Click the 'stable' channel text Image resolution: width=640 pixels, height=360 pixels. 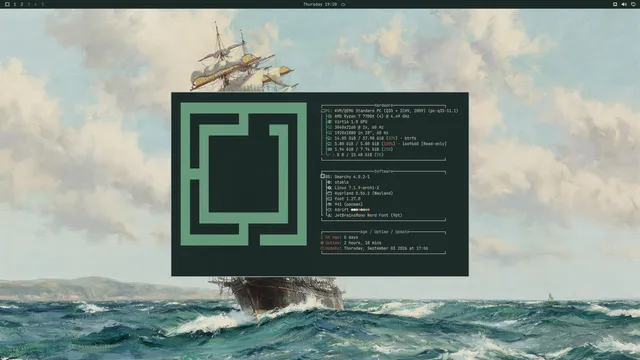pyautogui.click(x=342, y=182)
